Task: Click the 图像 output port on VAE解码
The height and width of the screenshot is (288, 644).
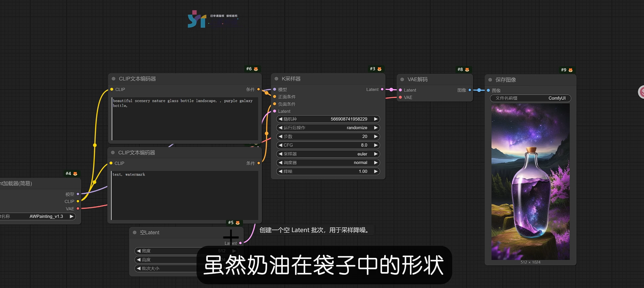Action: 470,90
